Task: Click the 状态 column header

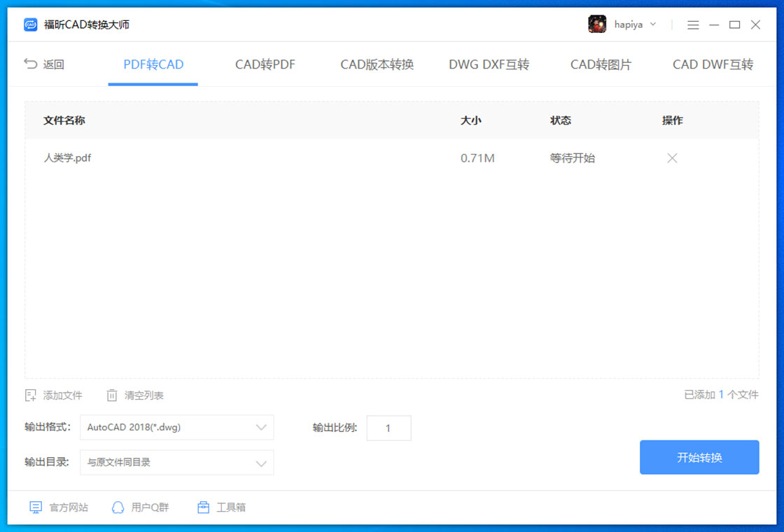Action: pyautogui.click(x=561, y=120)
